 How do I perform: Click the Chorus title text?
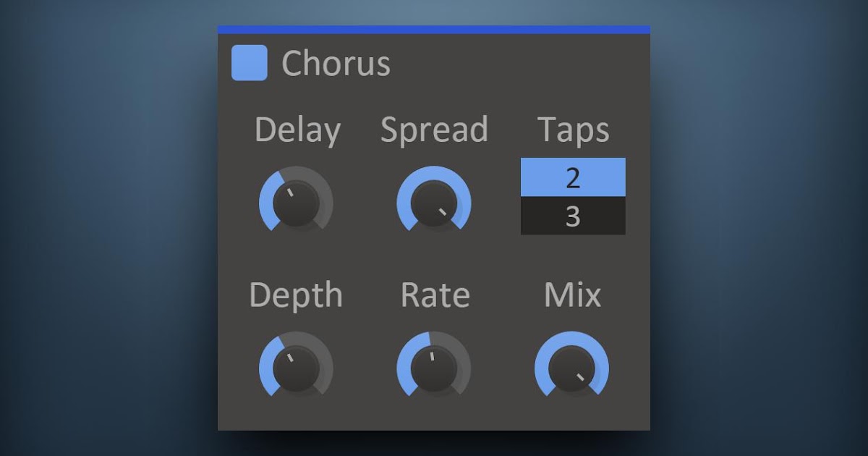tap(336, 64)
